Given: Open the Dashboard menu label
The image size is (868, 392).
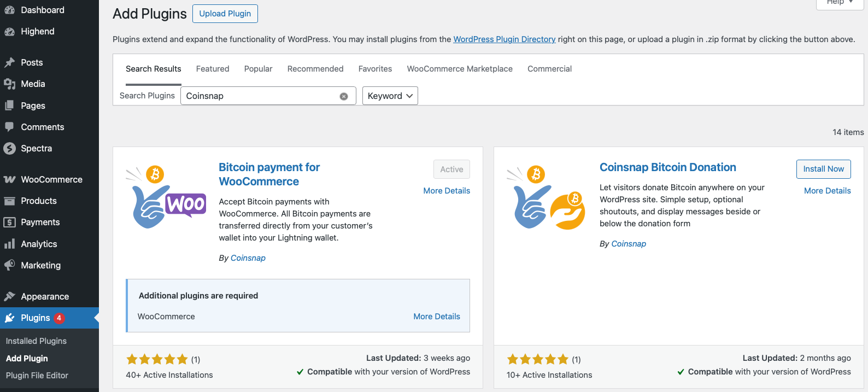Looking at the screenshot, I should pos(43,10).
